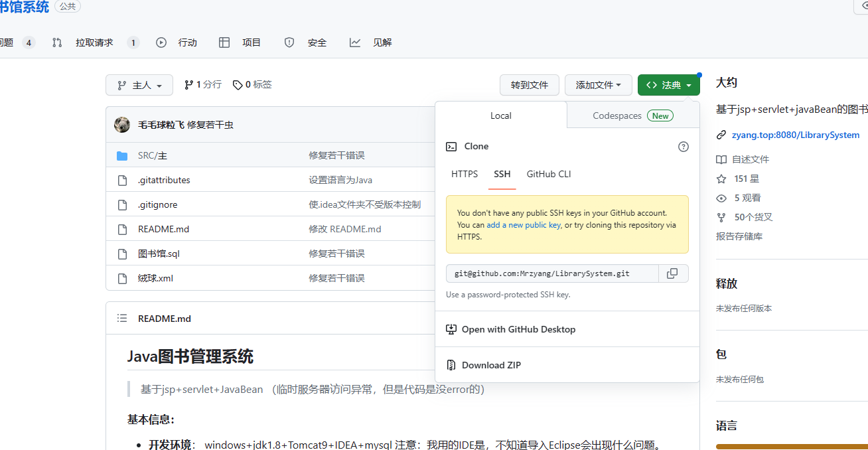Click the 毛毛球粒飞 user avatar
This screenshot has height=450, width=868.
coord(122,125)
